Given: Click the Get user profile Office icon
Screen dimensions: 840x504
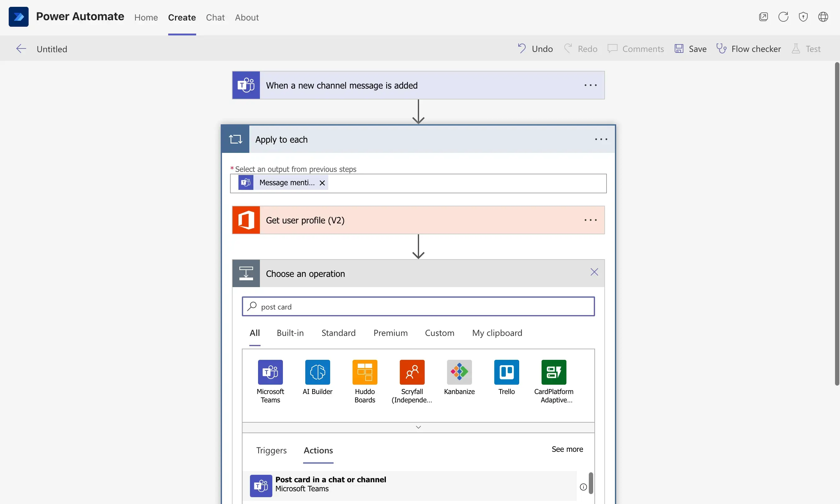Looking at the screenshot, I should (247, 220).
